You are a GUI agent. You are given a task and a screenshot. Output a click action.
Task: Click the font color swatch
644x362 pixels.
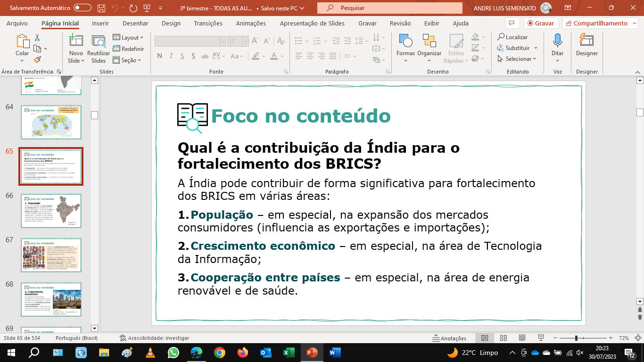tap(273, 56)
